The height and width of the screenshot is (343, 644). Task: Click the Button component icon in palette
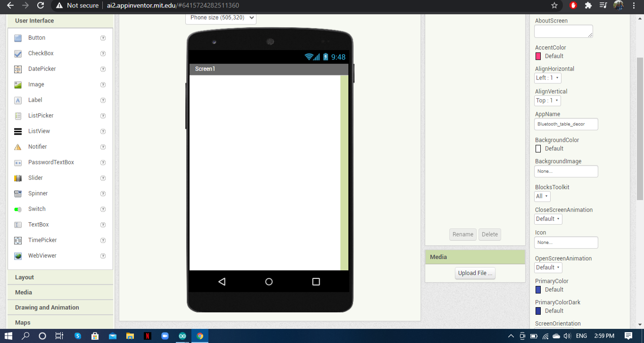coord(18,38)
